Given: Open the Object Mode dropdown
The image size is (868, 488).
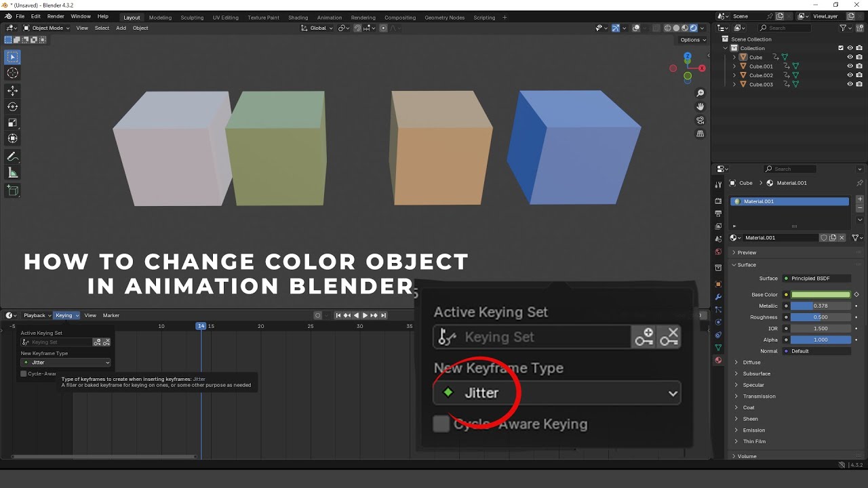Looking at the screenshot, I should (x=45, y=28).
